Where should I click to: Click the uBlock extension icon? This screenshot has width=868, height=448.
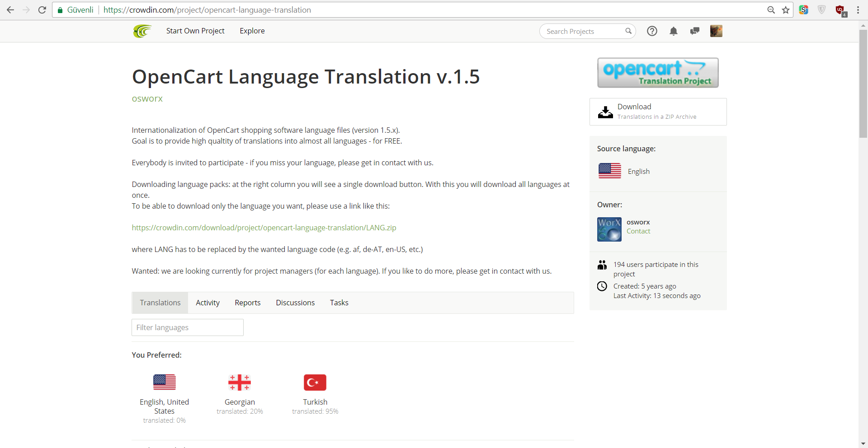tap(841, 11)
